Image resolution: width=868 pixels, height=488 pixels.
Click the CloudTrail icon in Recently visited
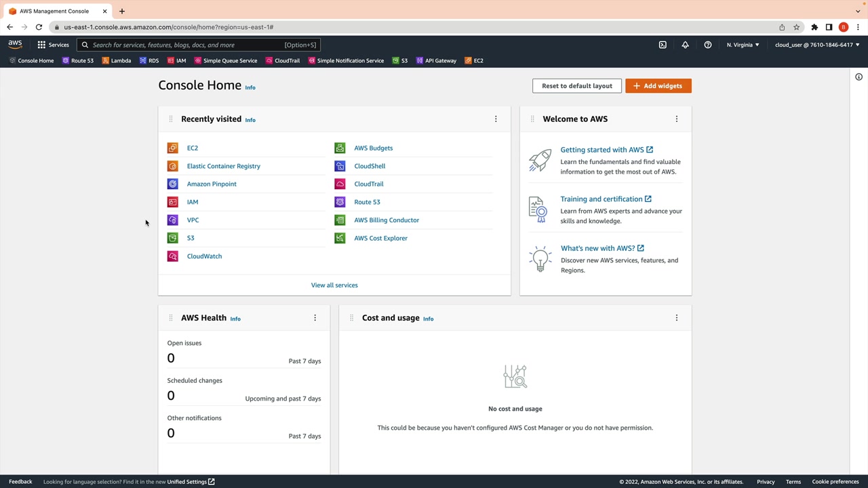pos(340,184)
